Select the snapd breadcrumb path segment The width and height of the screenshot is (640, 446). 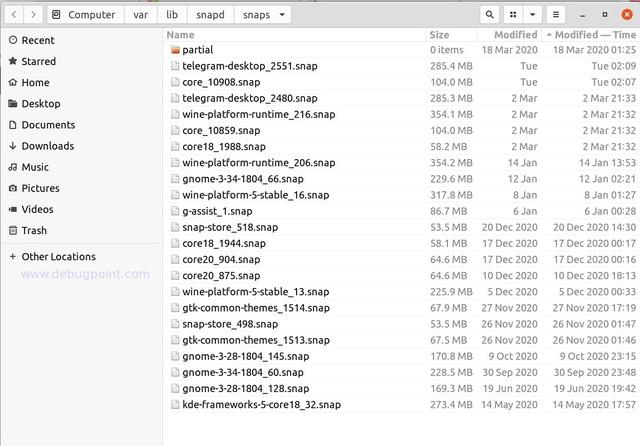pos(210,15)
